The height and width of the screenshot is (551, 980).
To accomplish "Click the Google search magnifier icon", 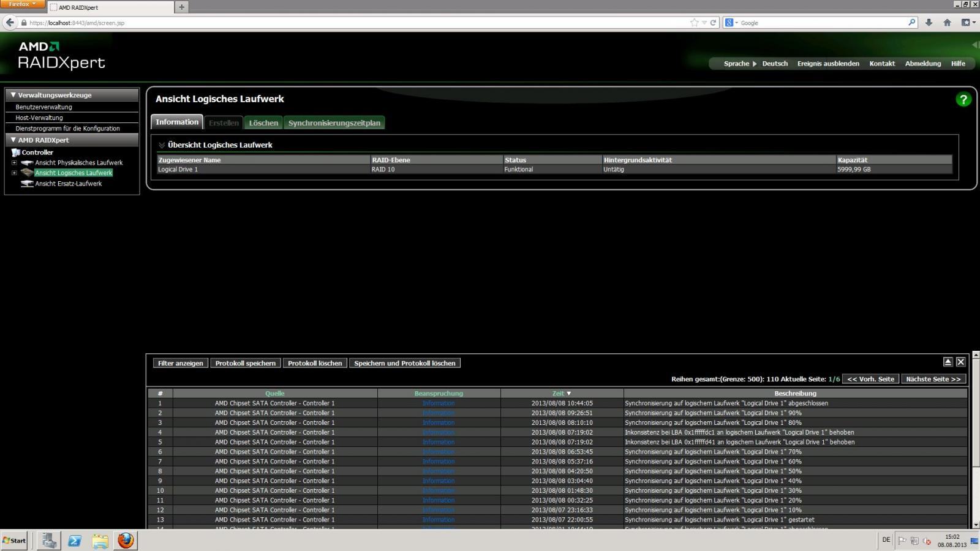I will click(911, 23).
